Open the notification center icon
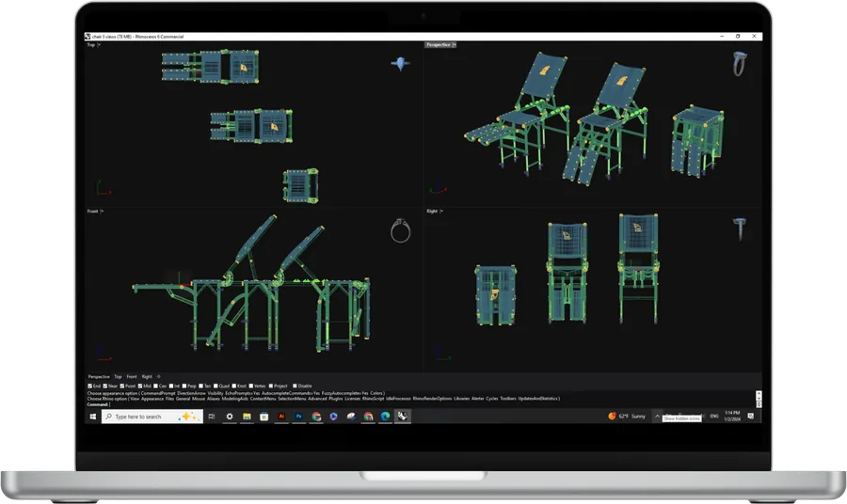847x504 pixels. pyautogui.click(x=750, y=416)
